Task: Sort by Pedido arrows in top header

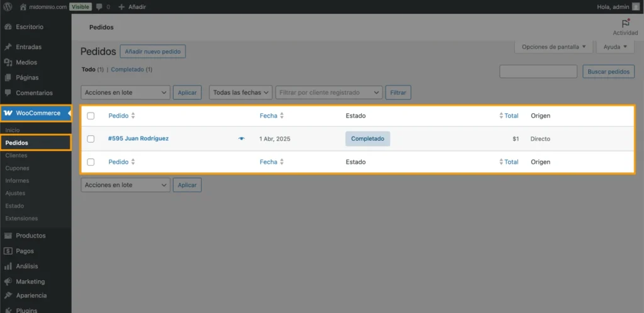Action: pyautogui.click(x=133, y=116)
